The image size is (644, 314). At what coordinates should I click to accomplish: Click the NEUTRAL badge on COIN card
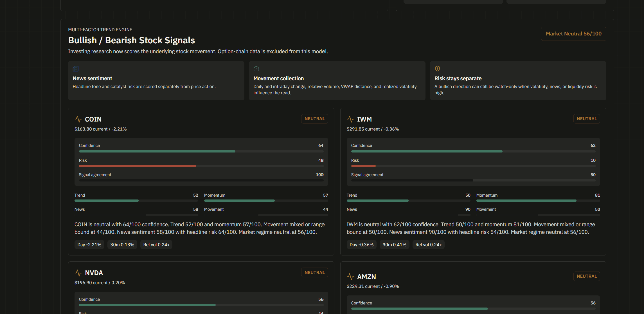coord(314,119)
